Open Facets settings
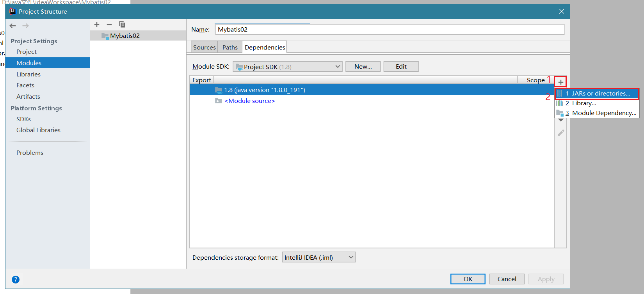Screen dimensions: 644x294 (25, 85)
